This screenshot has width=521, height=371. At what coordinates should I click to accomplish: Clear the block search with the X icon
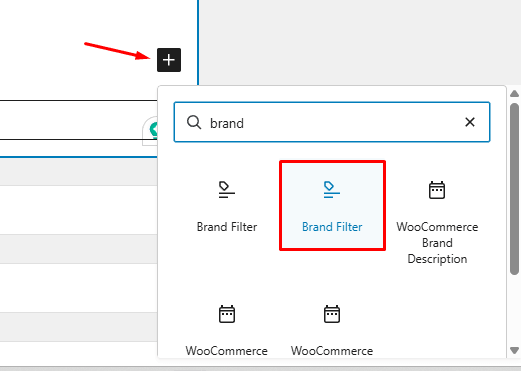pyautogui.click(x=470, y=122)
